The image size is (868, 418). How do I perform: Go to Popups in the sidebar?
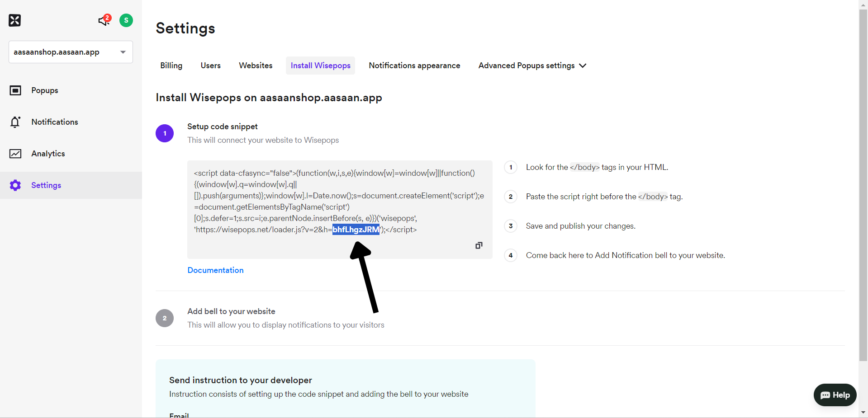pos(45,90)
